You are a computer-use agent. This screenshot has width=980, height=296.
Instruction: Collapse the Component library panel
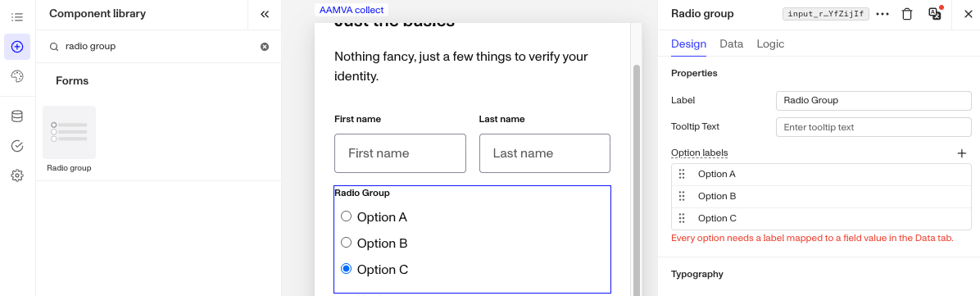[265, 14]
